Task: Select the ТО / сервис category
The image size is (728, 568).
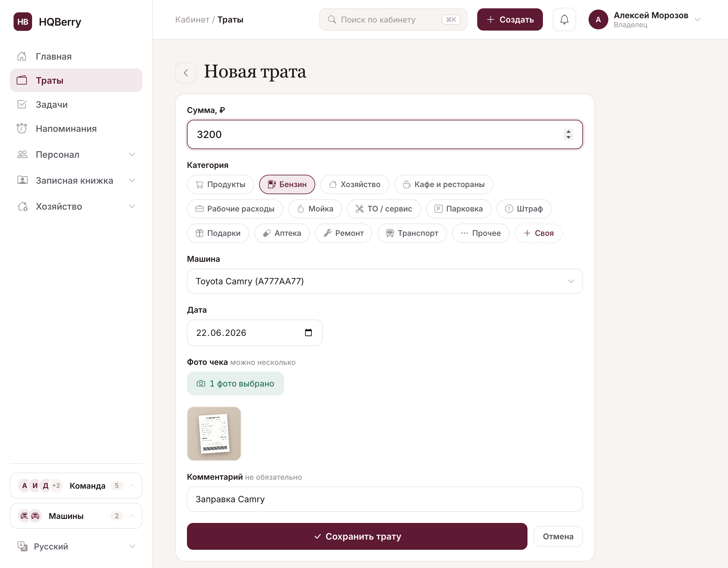Action: (x=384, y=209)
